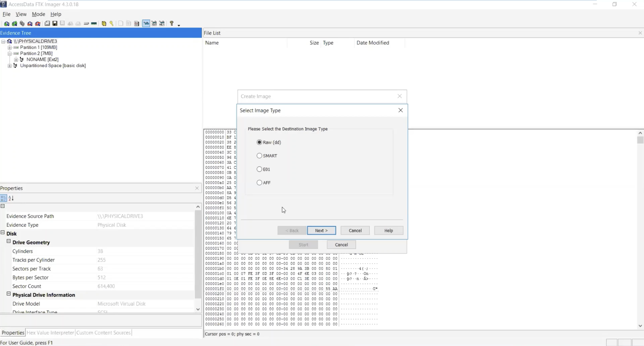Click the Add All Attached Devices icon
644x346 pixels.
pyautogui.click(x=15, y=23)
